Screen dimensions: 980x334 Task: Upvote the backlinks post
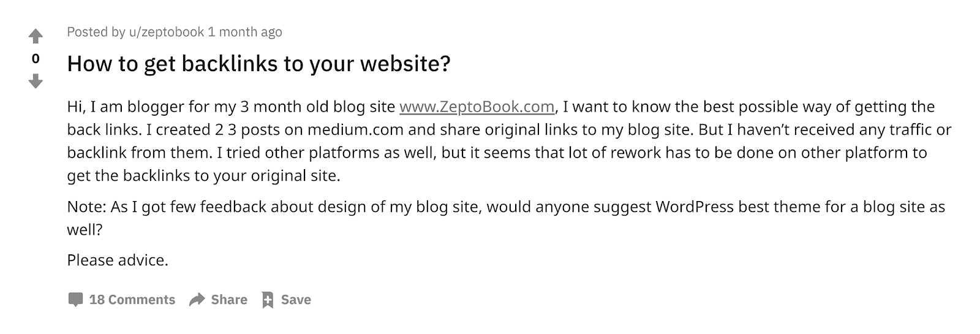(x=36, y=37)
